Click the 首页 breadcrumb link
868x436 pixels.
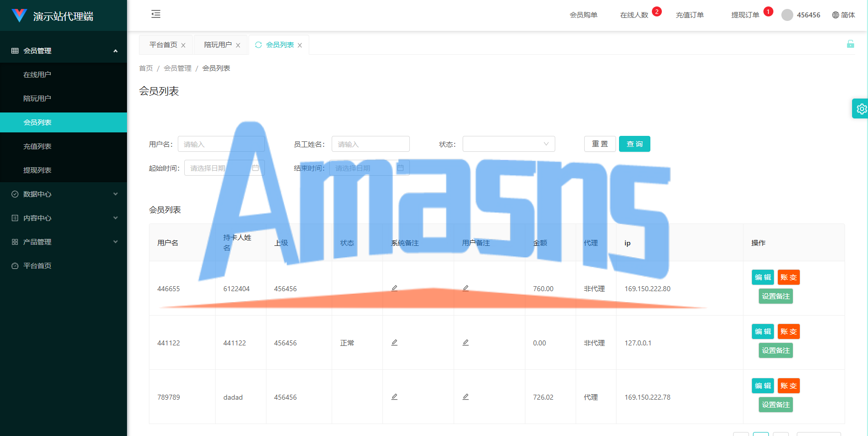coord(146,68)
